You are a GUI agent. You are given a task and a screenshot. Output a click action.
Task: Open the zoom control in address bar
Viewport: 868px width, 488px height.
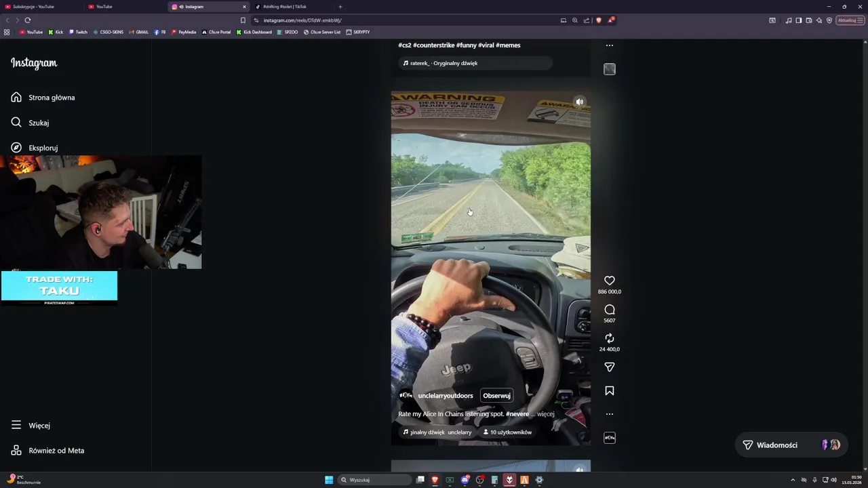coord(575,20)
